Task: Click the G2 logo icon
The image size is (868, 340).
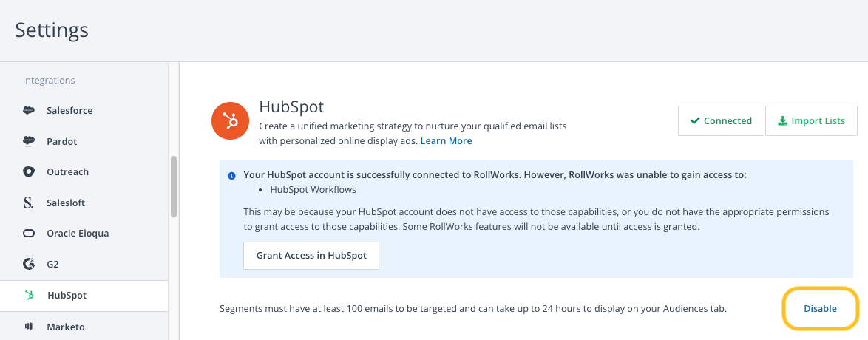Action: point(29,264)
